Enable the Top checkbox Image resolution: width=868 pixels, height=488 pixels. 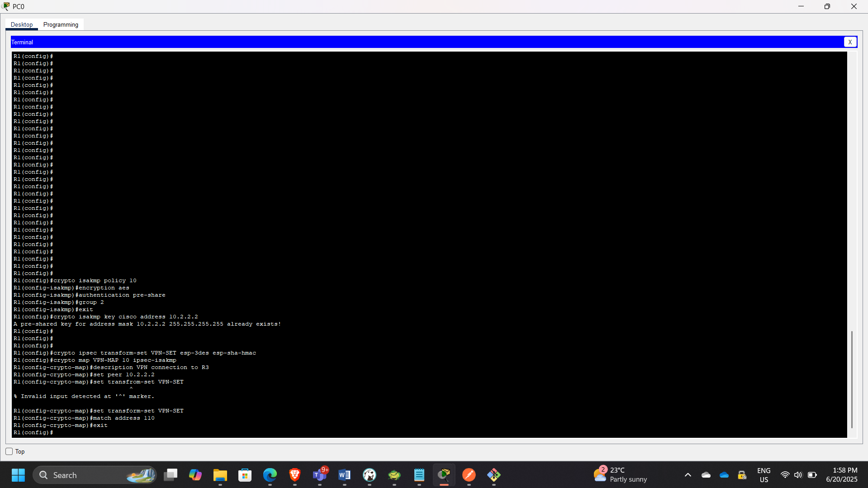tap(9, 451)
